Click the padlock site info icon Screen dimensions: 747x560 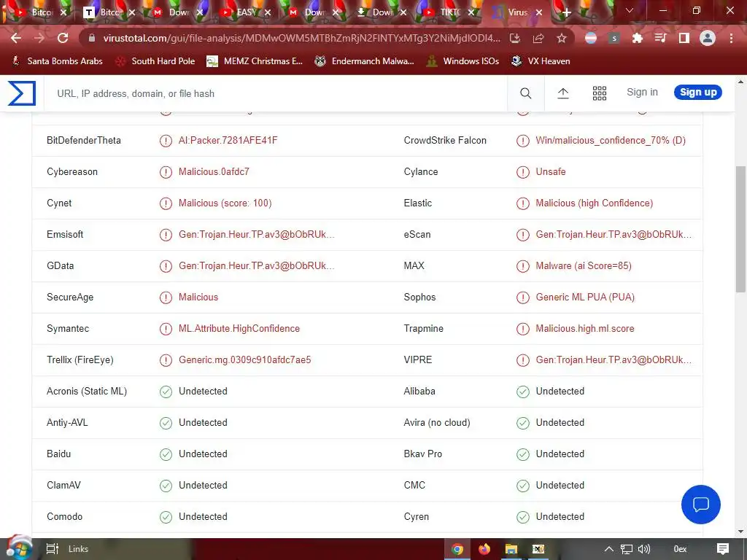92,38
